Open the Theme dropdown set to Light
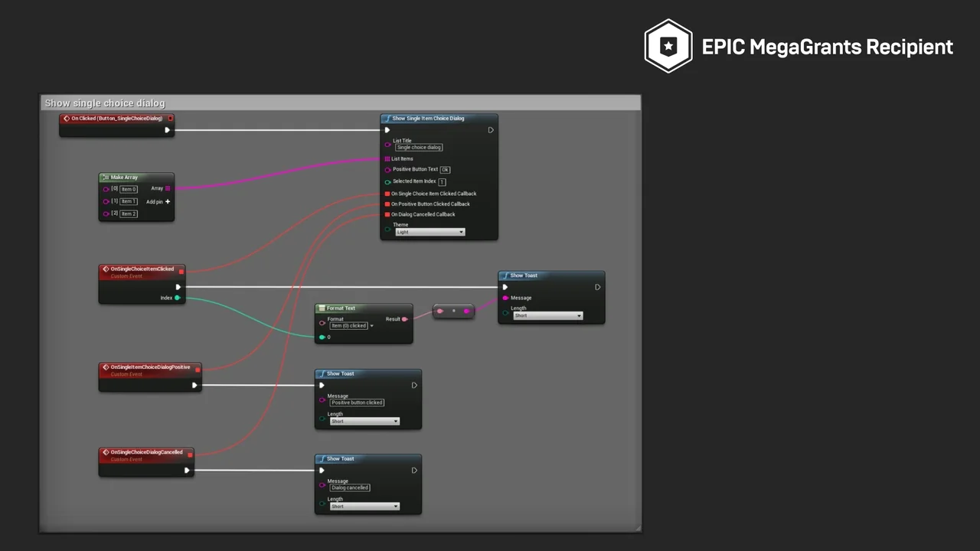 pos(430,232)
